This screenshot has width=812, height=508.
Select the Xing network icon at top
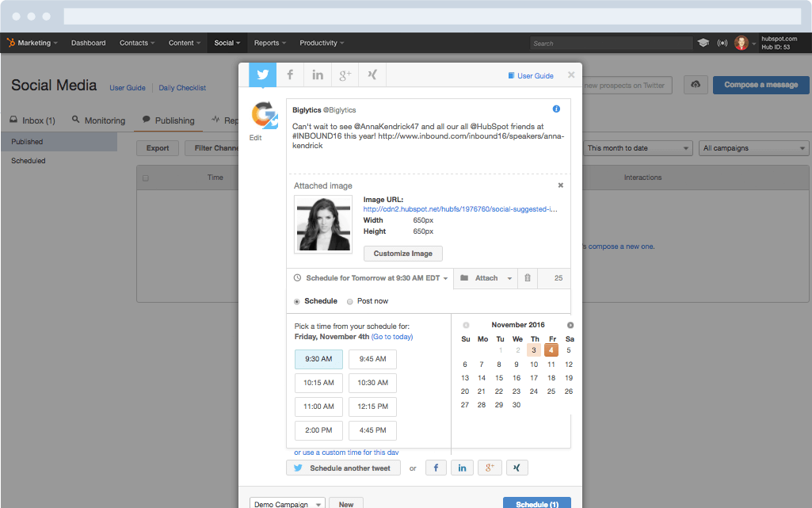coord(372,74)
